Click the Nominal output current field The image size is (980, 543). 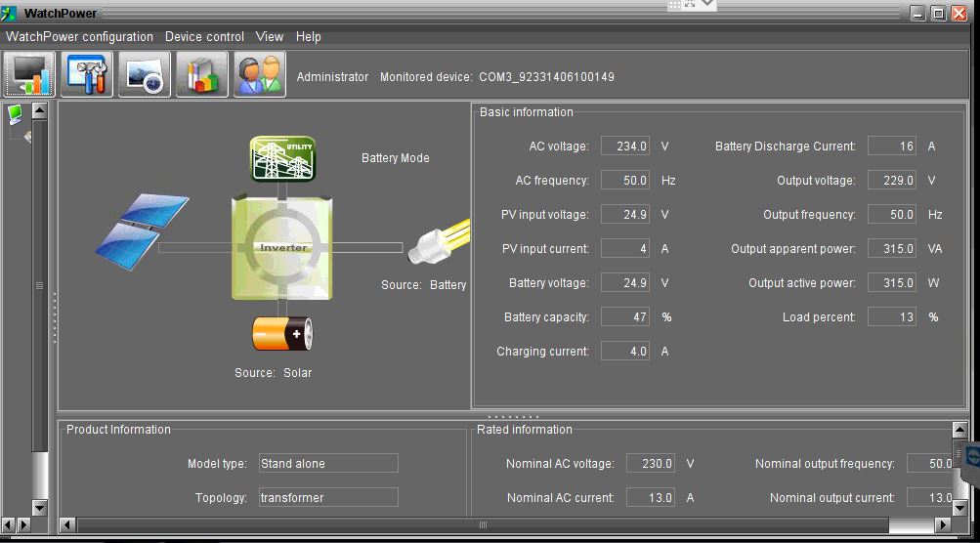929,497
